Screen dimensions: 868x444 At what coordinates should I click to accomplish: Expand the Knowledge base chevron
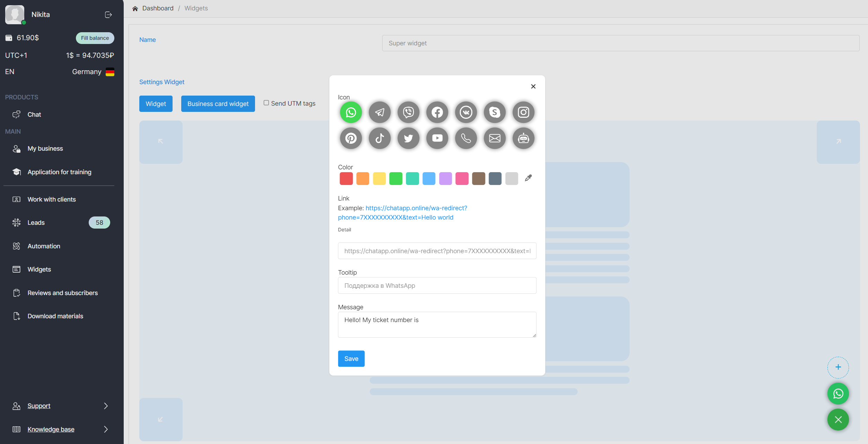coord(106,429)
